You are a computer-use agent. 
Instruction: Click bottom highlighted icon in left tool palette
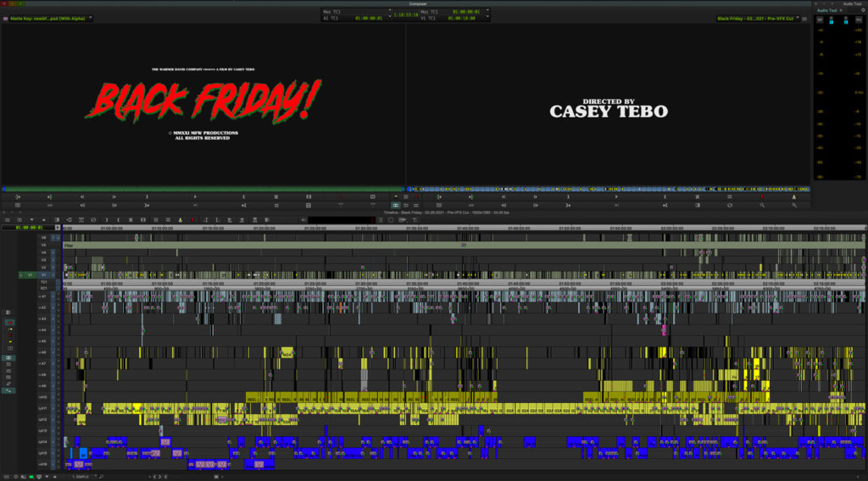(x=9, y=390)
